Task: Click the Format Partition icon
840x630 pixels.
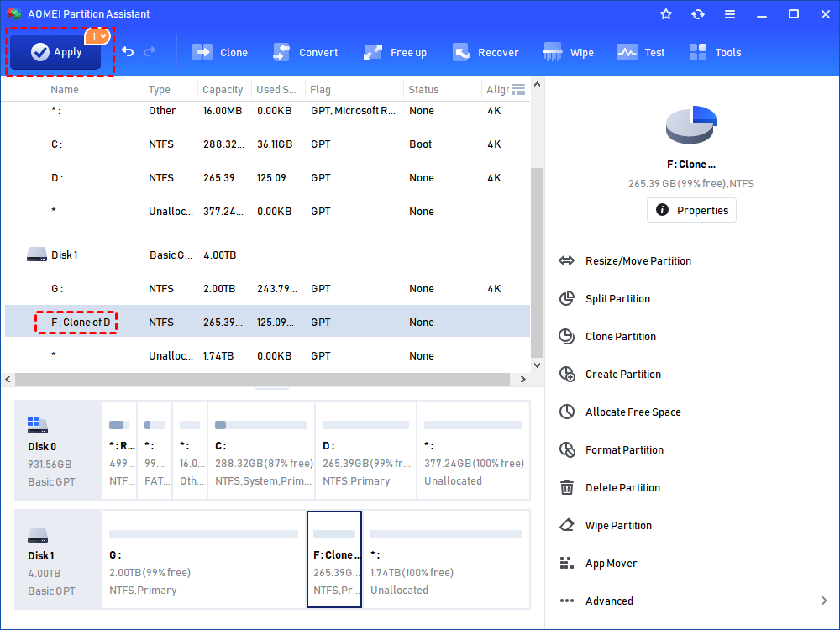Action: [x=567, y=449]
